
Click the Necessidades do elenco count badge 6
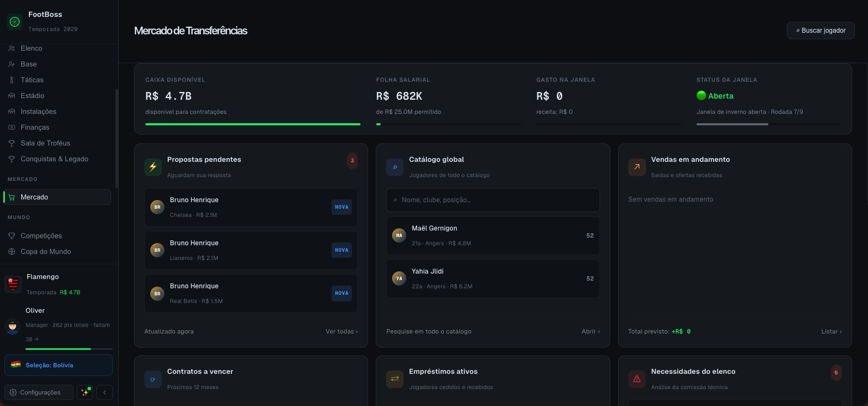point(836,373)
